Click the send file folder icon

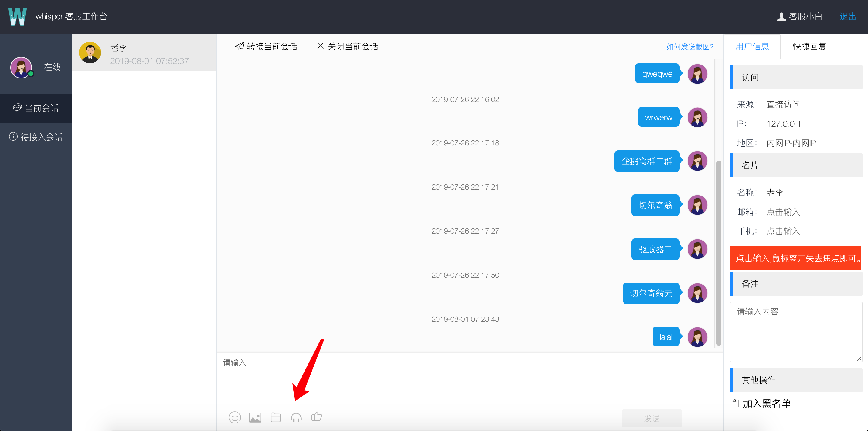pyautogui.click(x=276, y=417)
